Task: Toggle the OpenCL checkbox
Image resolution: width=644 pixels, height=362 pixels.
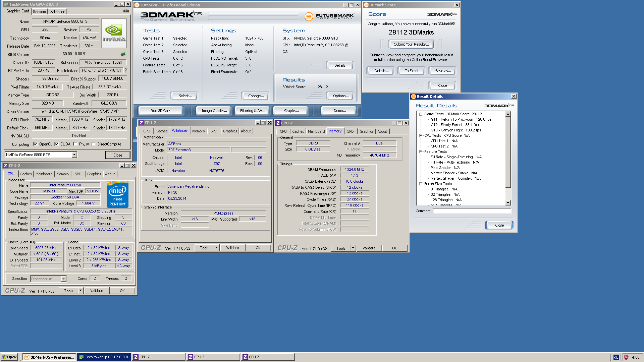Action: [35, 144]
